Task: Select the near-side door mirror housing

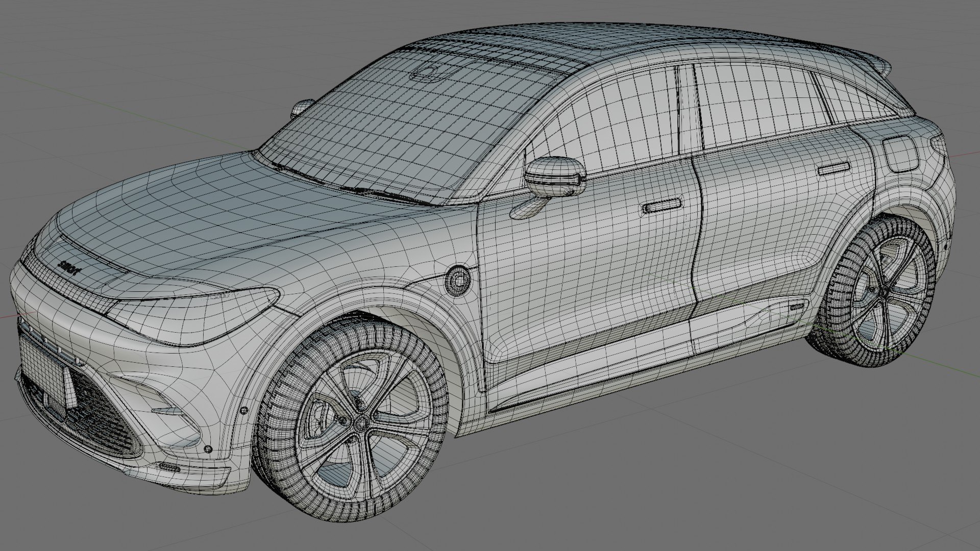Action: coord(554,177)
